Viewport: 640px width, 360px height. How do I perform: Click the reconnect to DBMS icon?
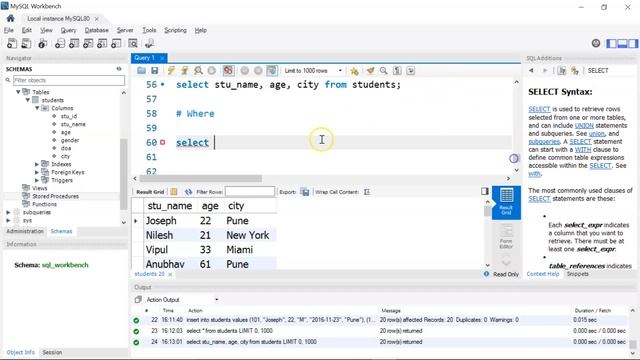149,43
